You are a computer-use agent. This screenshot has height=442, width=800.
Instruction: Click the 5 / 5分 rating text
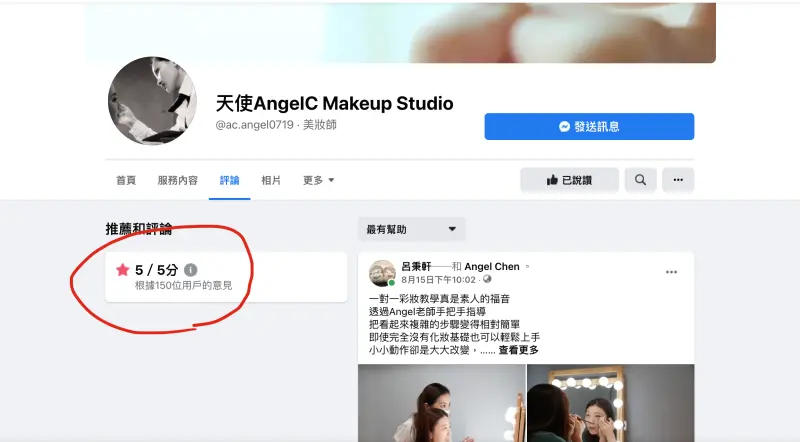[157, 270]
